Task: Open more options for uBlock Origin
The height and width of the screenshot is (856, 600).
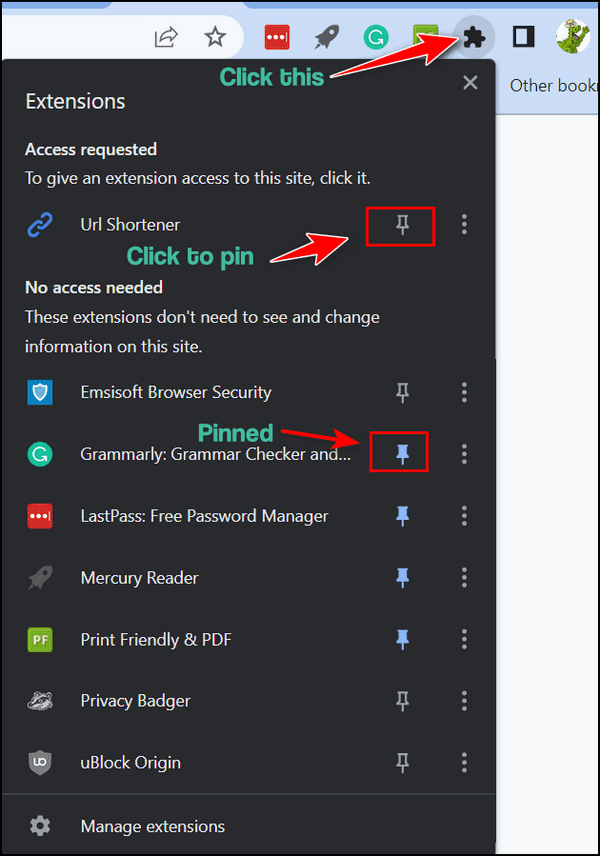Action: click(464, 763)
